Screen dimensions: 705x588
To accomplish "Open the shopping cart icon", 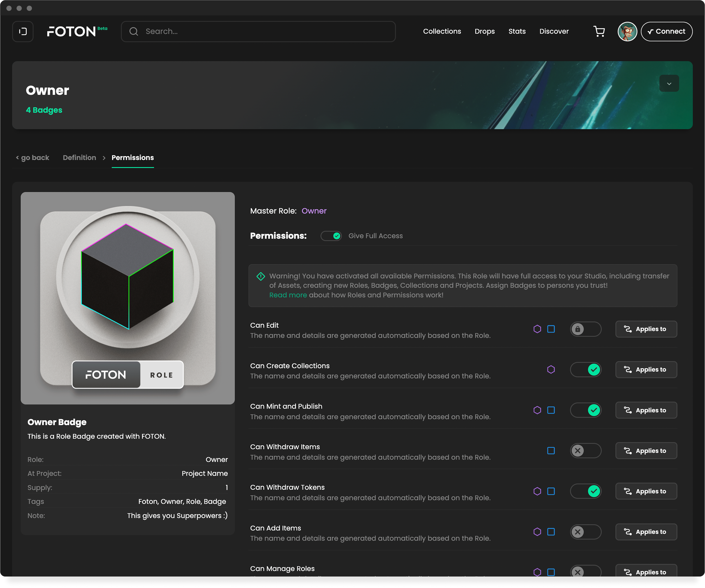I will coord(599,32).
